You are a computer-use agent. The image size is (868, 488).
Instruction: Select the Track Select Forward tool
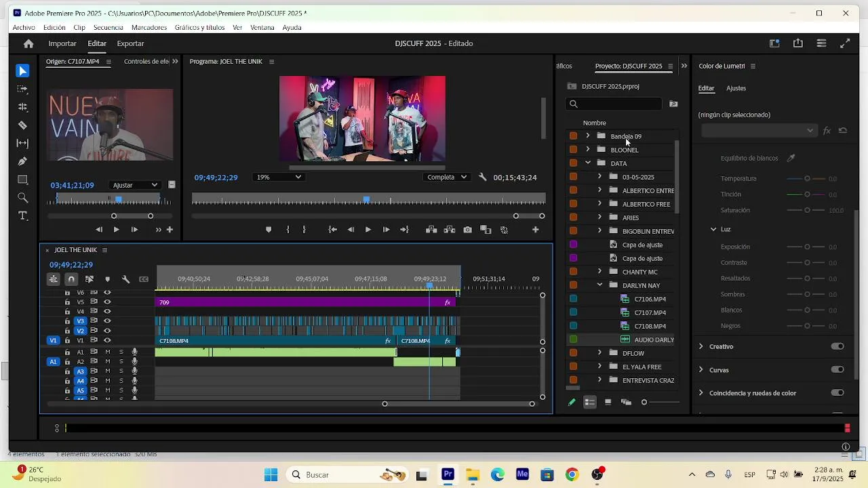tap(22, 89)
